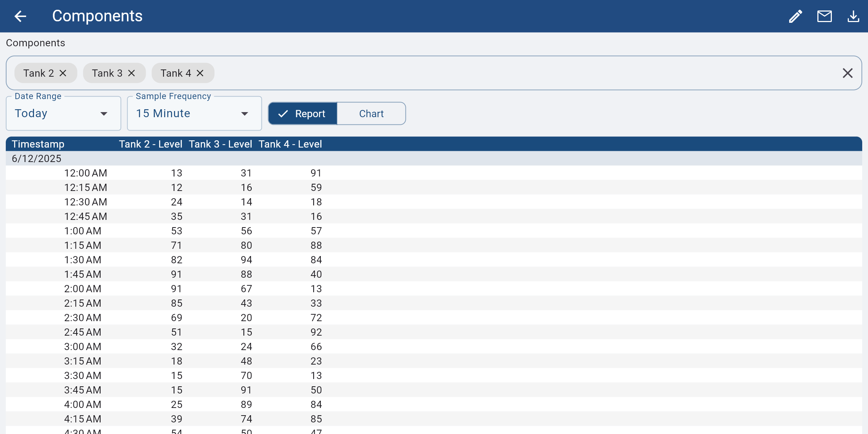
Task: Select the Tank 3 - Level header
Action: pyautogui.click(x=220, y=144)
